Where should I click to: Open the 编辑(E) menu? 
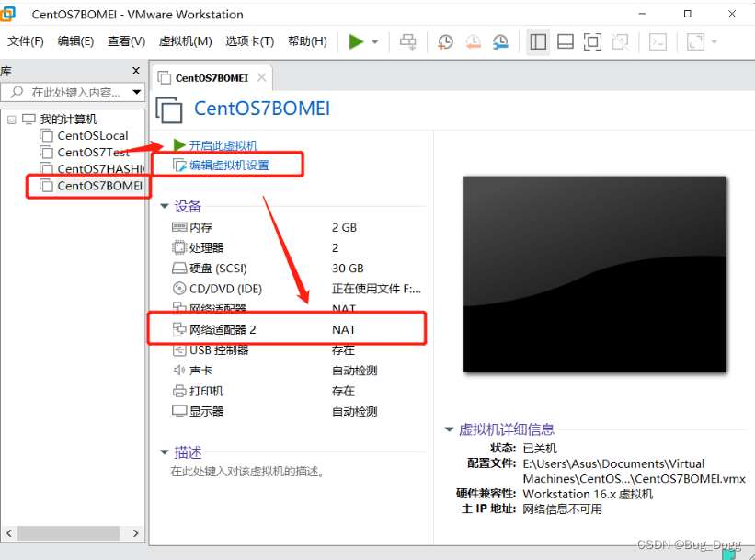coord(75,41)
